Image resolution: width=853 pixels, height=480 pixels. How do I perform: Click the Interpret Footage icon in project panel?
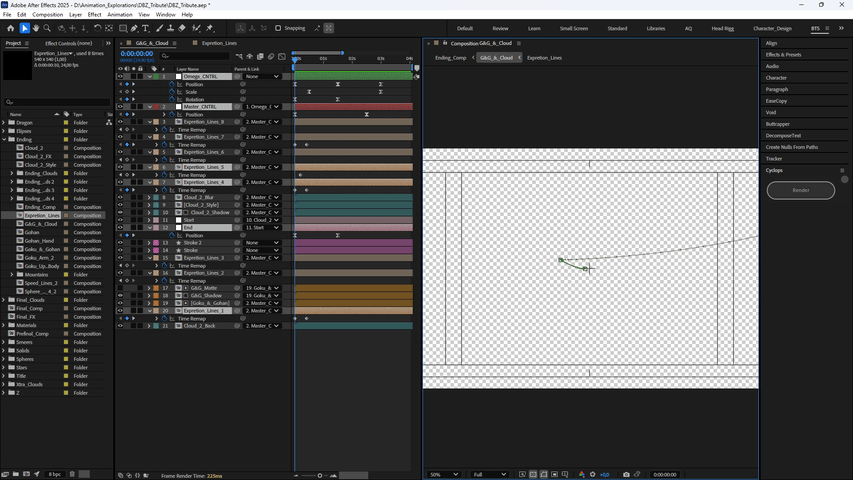[x=5, y=475]
